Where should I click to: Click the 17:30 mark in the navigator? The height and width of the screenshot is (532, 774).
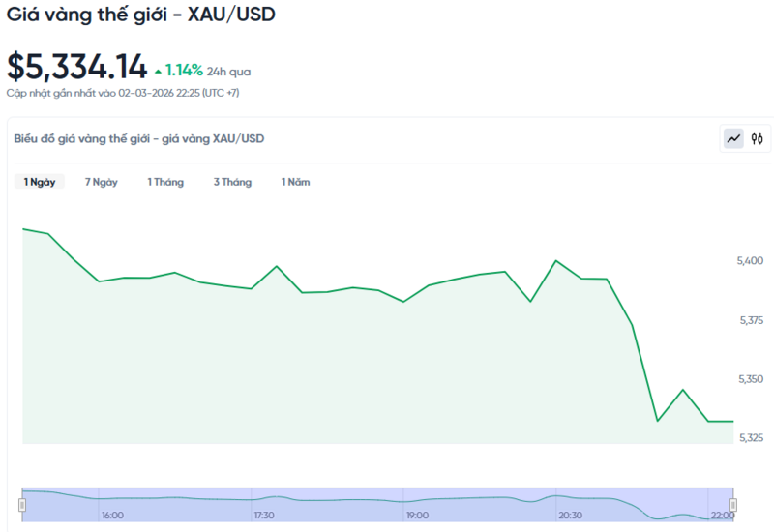tap(265, 516)
